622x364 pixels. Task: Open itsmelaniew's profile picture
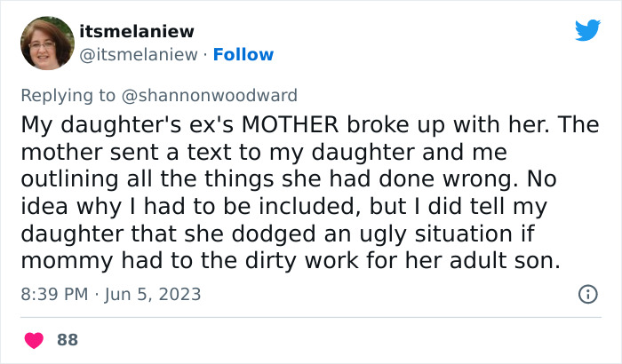(x=45, y=44)
